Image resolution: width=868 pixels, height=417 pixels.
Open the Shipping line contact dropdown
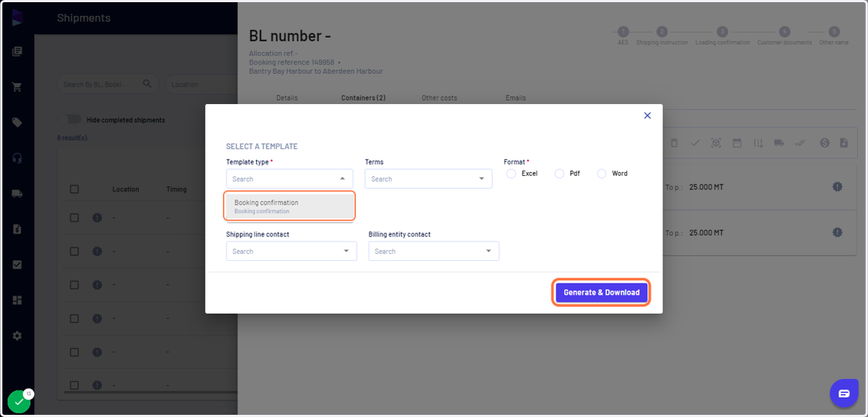[292, 251]
